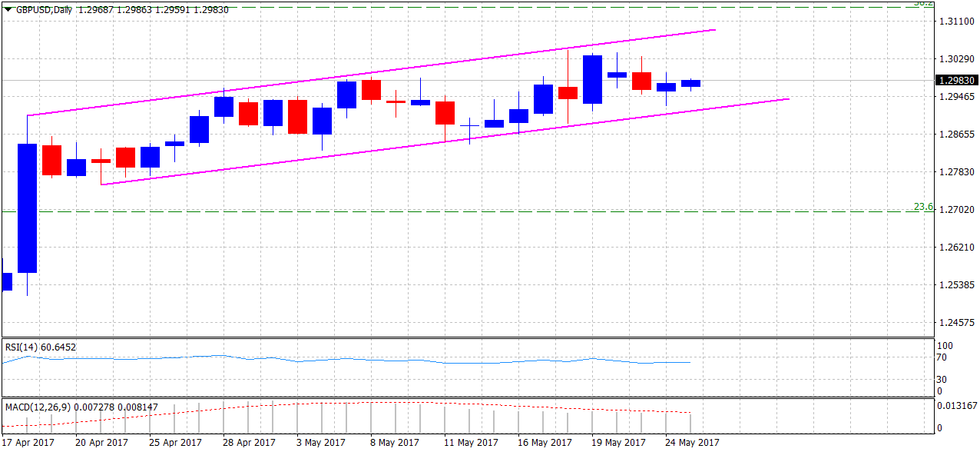
Task: Select the lower magenta channel trendline
Action: coord(445,141)
